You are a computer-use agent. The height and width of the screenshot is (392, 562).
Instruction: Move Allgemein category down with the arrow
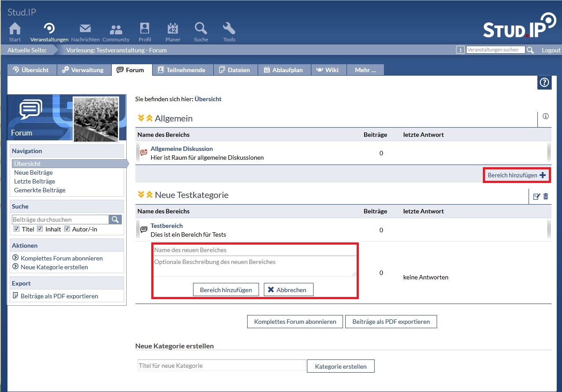click(141, 118)
